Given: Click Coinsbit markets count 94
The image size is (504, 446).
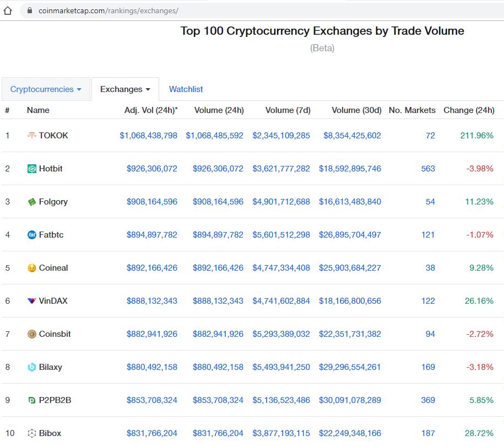Looking at the screenshot, I should [430, 334].
